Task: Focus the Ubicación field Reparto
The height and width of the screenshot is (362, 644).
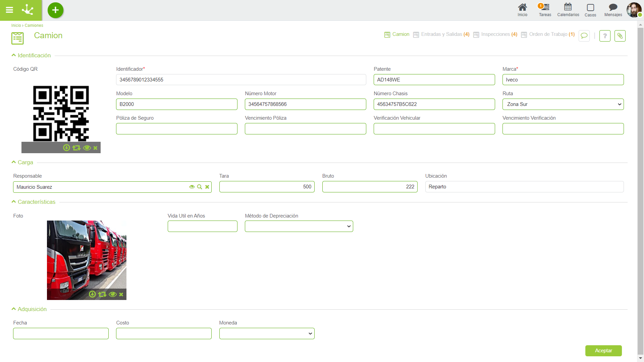Action: click(x=524, y=187)
